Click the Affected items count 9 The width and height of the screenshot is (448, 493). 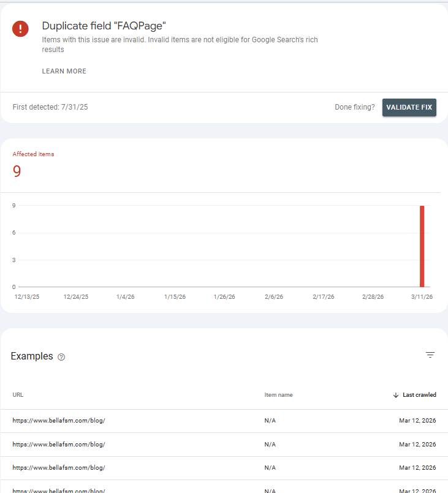[17, 171]
